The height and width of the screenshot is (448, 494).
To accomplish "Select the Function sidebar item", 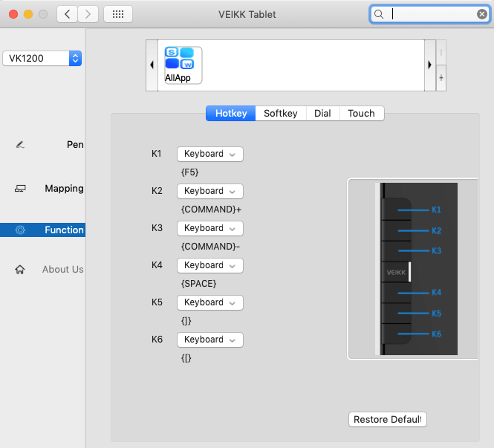I will 43,230.
